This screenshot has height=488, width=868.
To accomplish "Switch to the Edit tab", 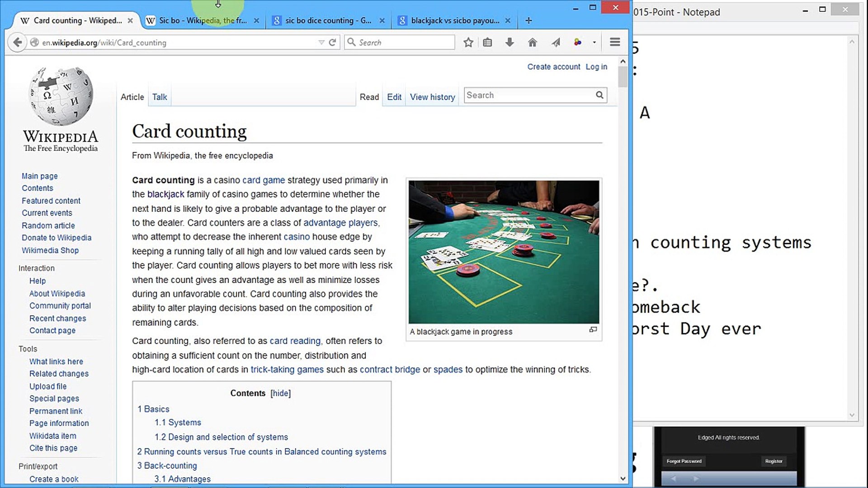I will point(394,97).
